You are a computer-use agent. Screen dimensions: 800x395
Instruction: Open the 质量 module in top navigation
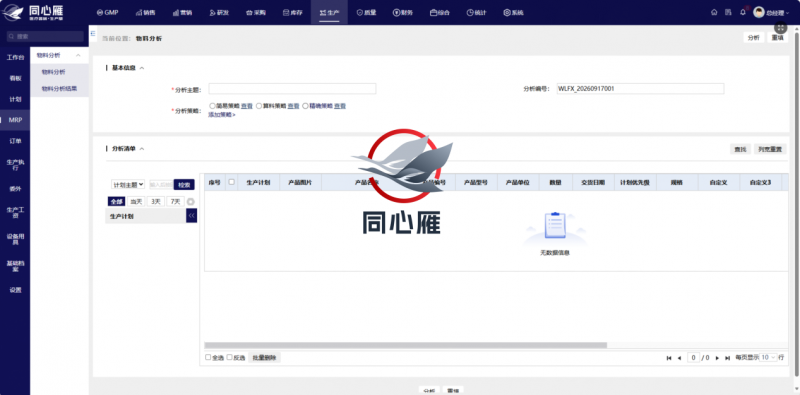366,13
